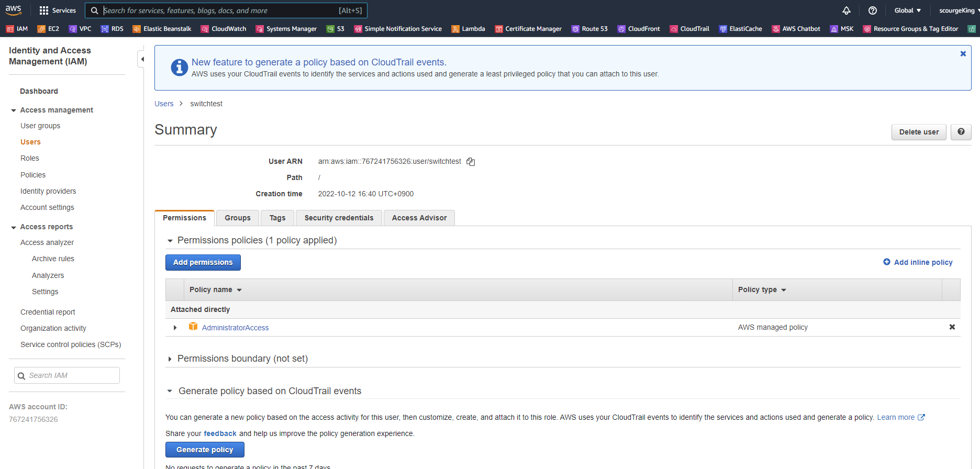Open Resource Groups & Tag Editor shortcut
The height and width of the screenshot is (469, 980).
pyautogui.click(x=911, y=29)
